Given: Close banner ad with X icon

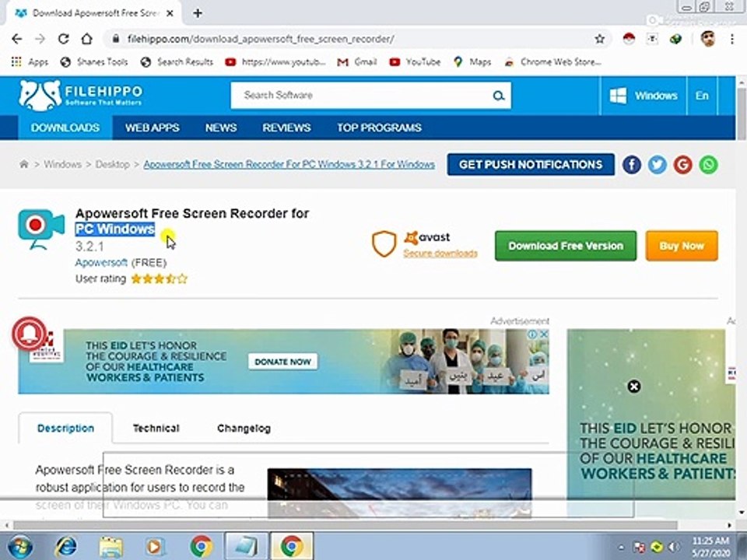Looking at the screenshot, I should click(x=544, y=334).
